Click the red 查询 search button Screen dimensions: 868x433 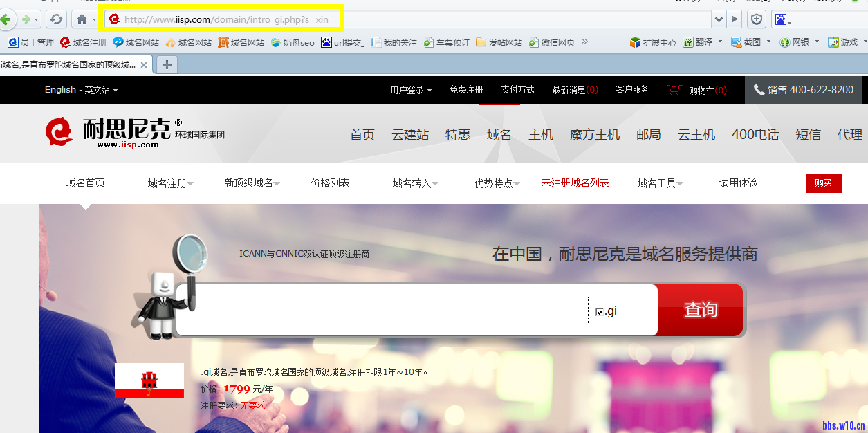coord(700,310)
